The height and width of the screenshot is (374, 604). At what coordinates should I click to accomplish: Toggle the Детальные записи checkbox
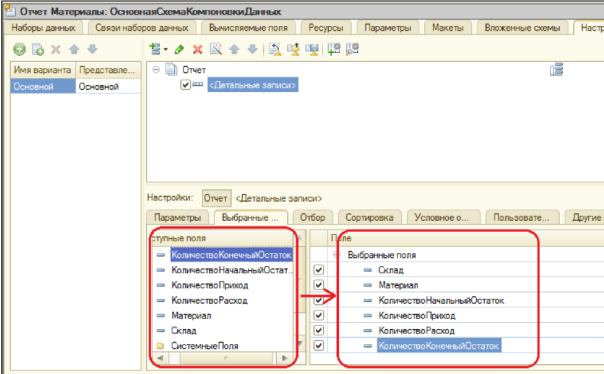pos(185,85)
